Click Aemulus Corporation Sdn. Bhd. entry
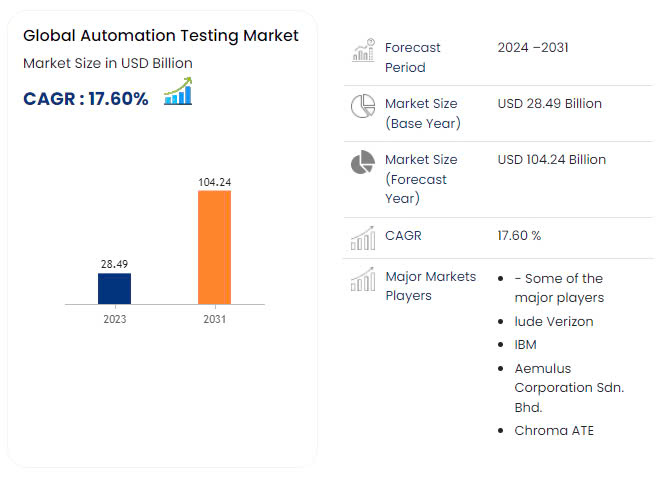This screenshot has width=664, height=479. point(568,387)
